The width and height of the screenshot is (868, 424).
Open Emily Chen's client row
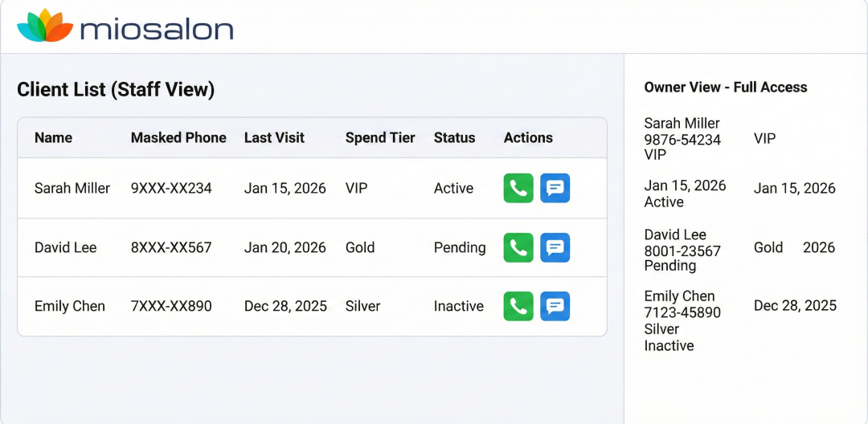pyautogui.click(x=70, y=306)
